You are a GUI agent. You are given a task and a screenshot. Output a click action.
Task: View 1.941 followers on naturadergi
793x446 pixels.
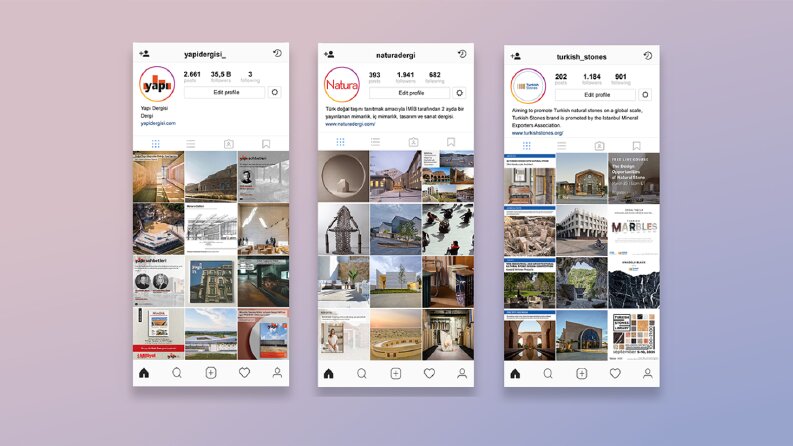405,77
